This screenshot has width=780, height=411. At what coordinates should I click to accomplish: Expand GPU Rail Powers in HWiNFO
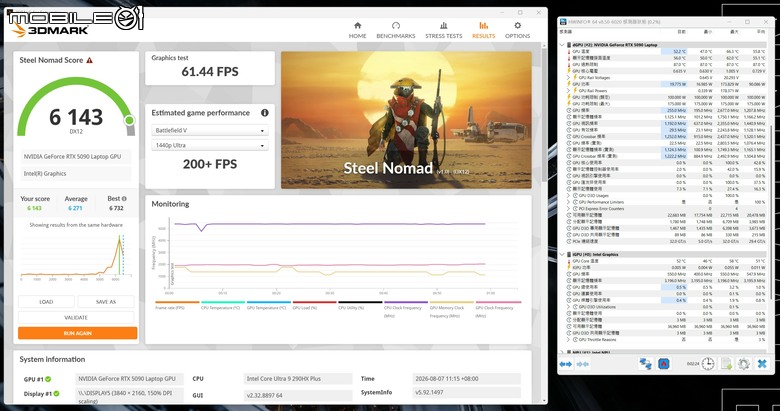point(569,91)
